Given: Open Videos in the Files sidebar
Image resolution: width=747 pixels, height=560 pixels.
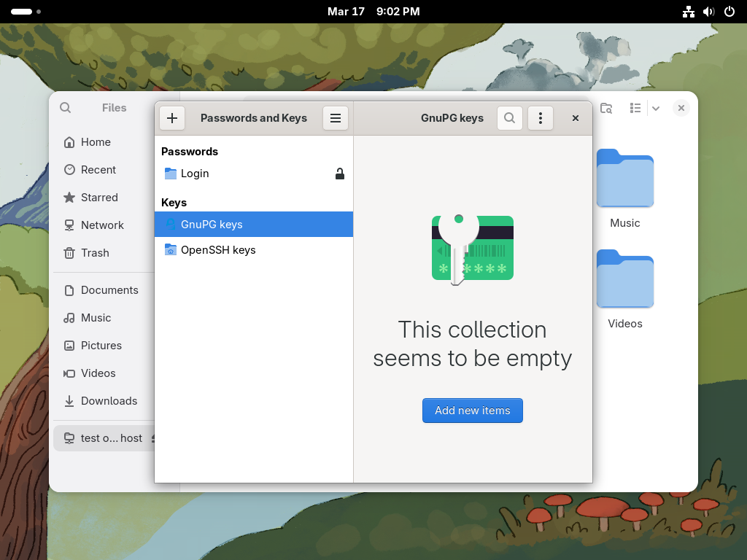Looking at the screenshot, I should tap(104, 373).
